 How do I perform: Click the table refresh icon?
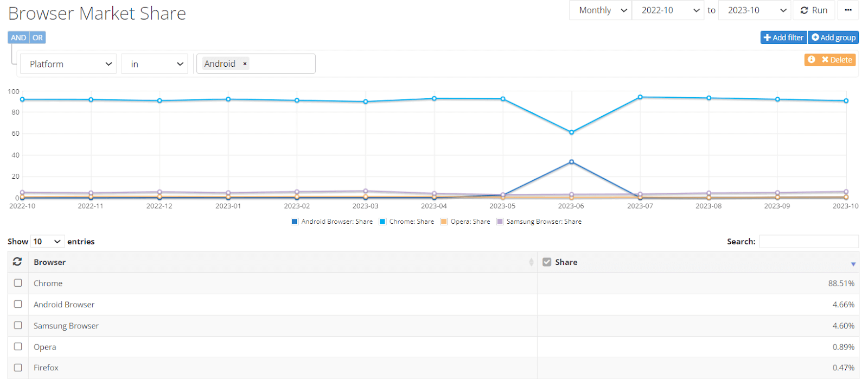(x=17, y=262)
